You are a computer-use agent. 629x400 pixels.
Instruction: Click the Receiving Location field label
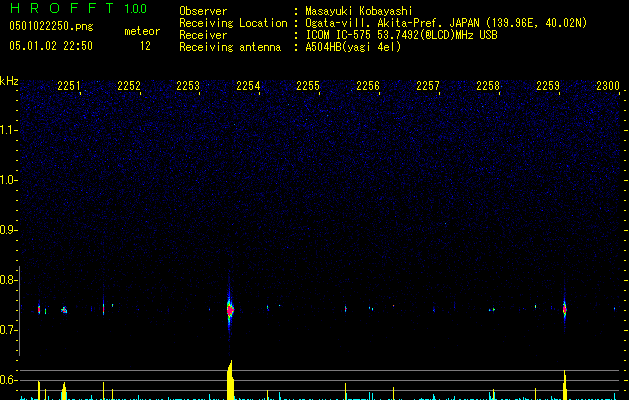pos(233,23)
